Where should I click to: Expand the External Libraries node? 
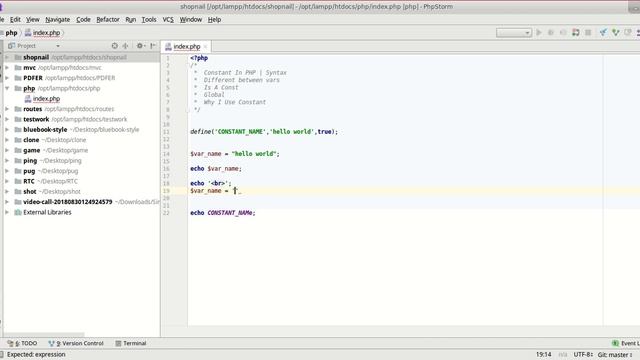pos(7,212)
